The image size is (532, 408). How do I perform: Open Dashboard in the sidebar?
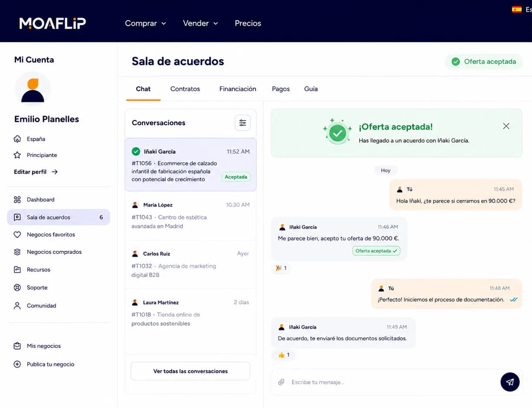[59, 200]
